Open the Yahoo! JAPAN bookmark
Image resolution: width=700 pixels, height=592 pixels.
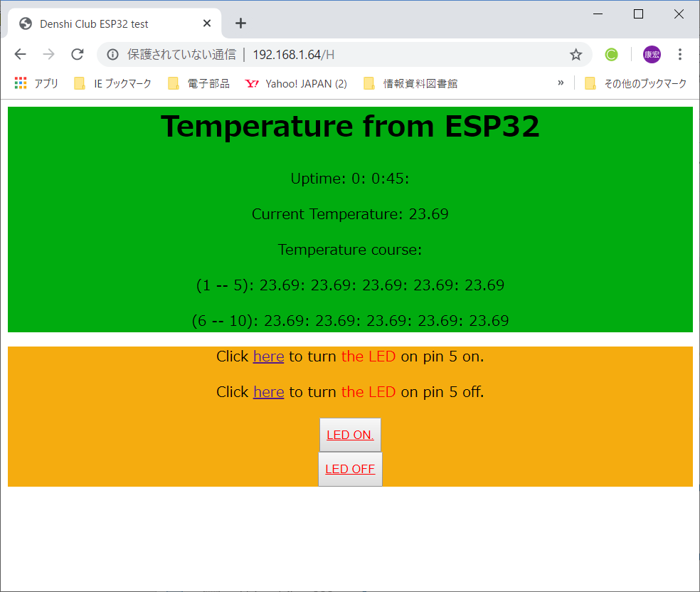296,83
